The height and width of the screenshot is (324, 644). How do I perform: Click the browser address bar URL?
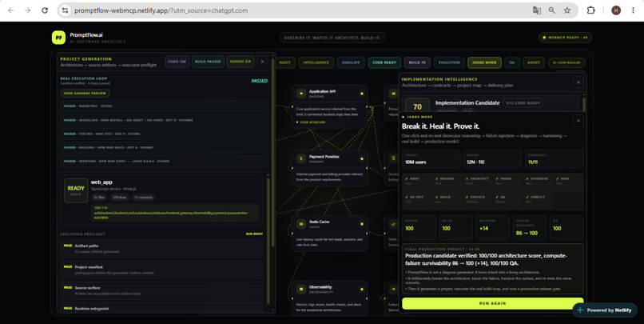pos(161,10)
